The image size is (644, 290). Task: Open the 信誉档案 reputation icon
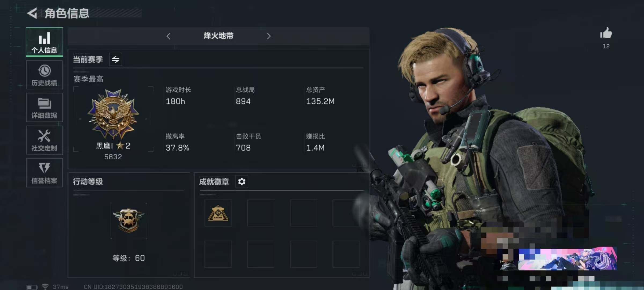[x=44, y=173]
